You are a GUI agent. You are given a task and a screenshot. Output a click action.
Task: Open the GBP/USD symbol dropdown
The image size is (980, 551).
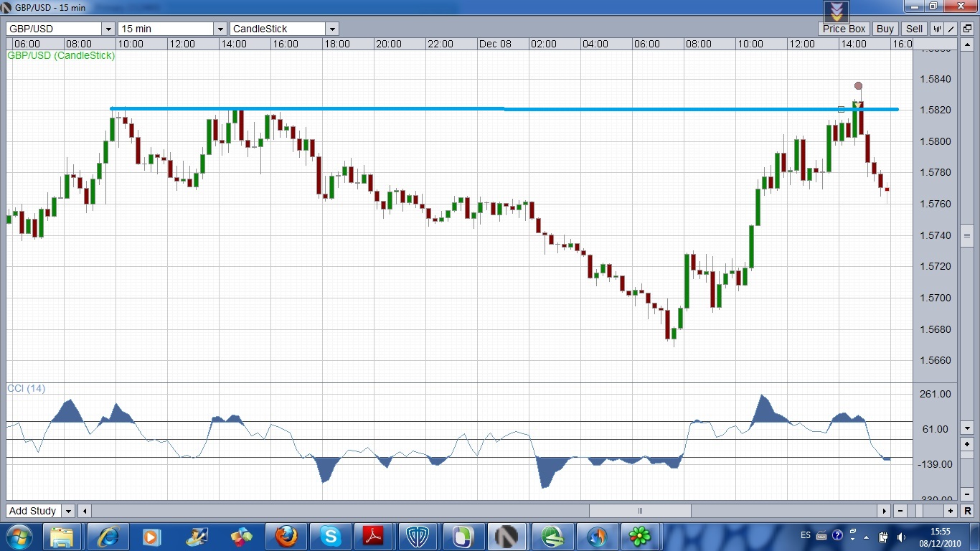coord(108,29)
